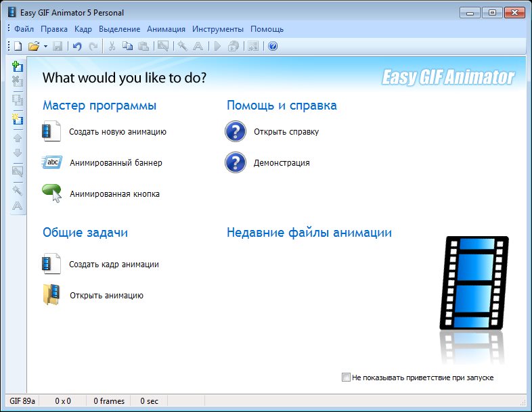The width and height of the screenshot is (532, 412).
Task: Click the Undo arrow in toolbar
Action: coord(77,46)
